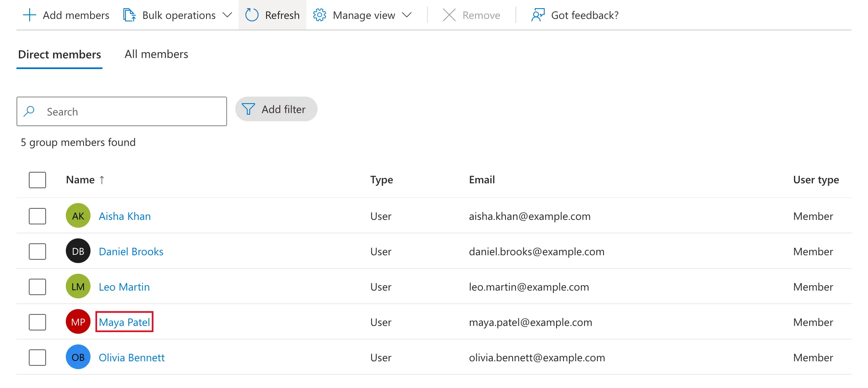Click the AK avatar for Aisha Khan
The width and height of the screenshot is (868, 388).
tap(78, 216)
